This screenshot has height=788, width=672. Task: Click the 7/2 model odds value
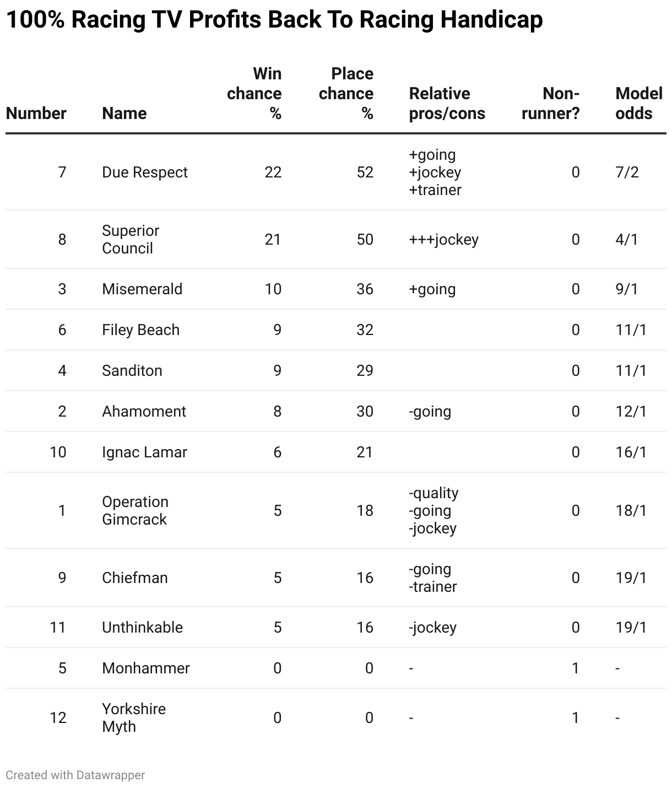click(627, 172)
